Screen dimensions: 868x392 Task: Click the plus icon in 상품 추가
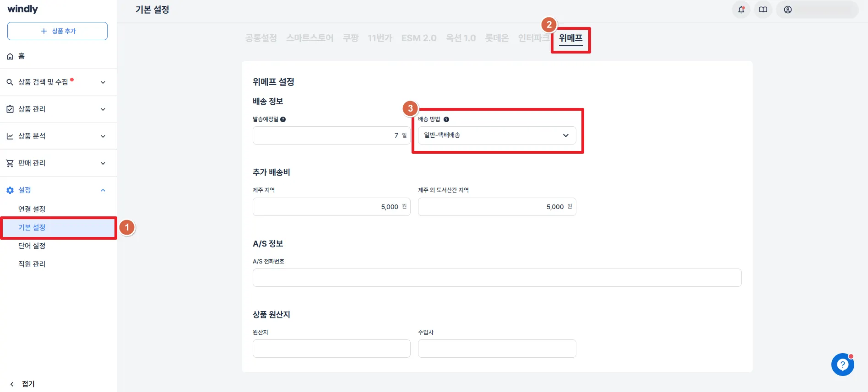44,31
